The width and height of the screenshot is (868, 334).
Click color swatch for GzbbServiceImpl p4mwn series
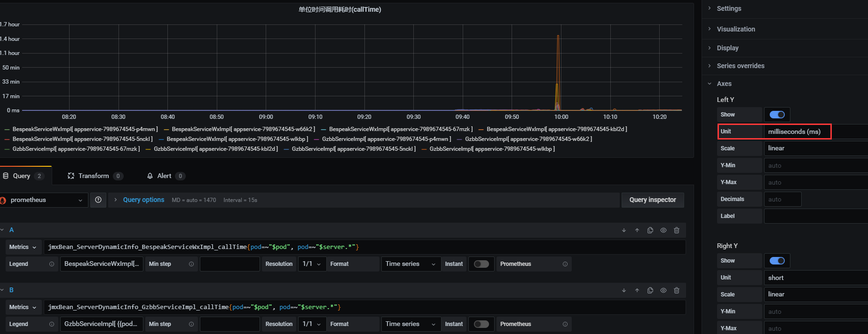point(316,139)
